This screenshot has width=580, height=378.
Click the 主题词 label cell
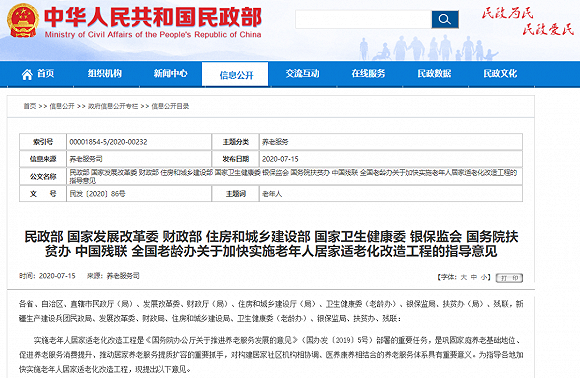click(x=236, y=194)
